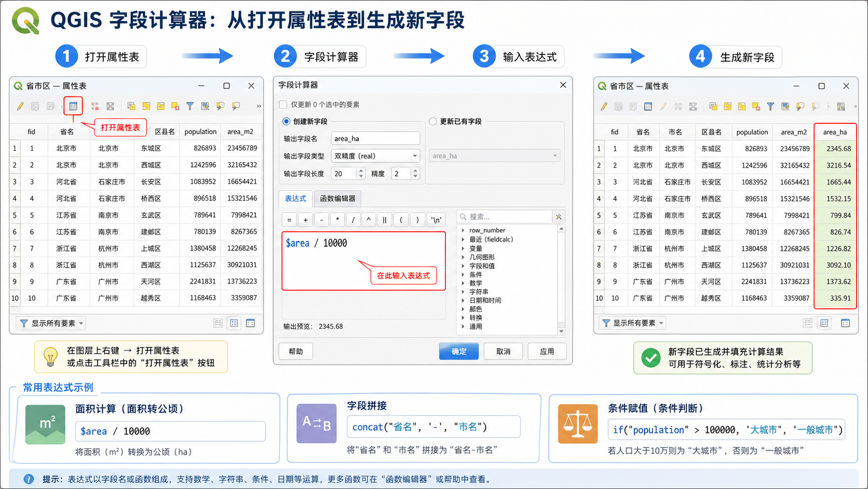This screenshot has height=489, width=868.
Task: Click the funnel filter icon in step 1 table toolbar
Action: click(x=190, y=106)
